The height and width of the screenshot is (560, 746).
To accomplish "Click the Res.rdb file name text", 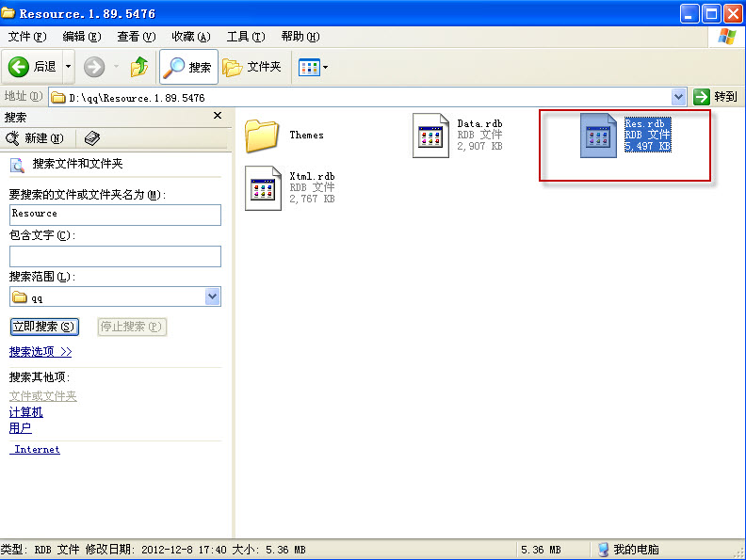I will tap(644, 123).
